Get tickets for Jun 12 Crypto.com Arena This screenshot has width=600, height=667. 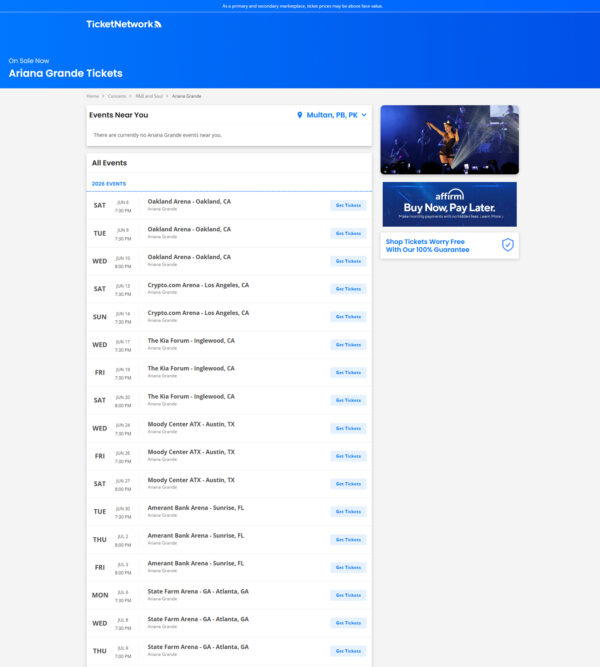(x=348, y=289)
